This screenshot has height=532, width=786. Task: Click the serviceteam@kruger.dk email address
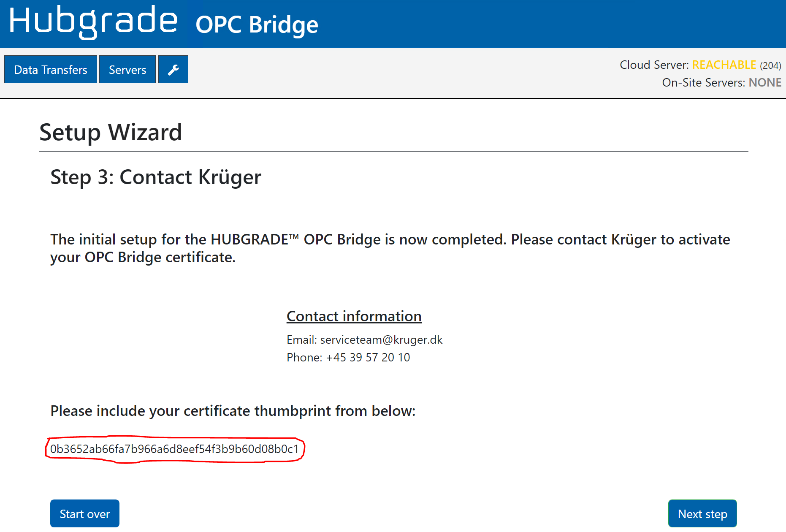381,340
